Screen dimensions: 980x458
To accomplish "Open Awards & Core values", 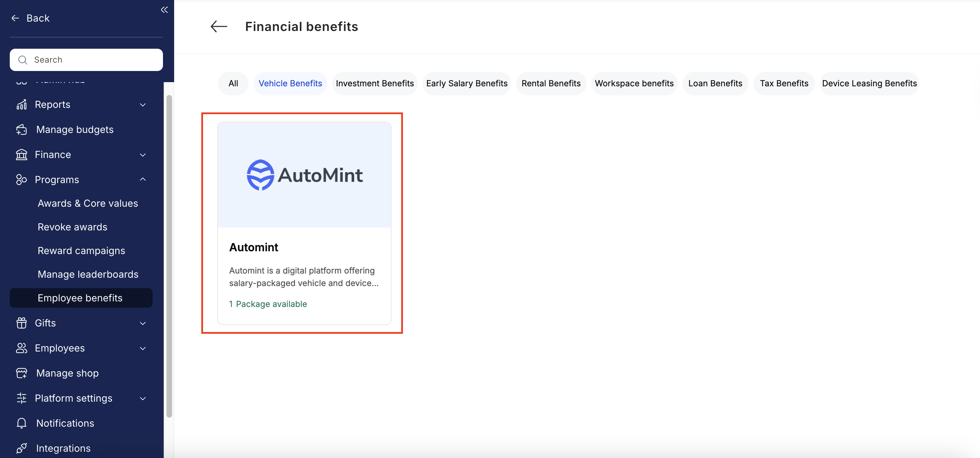I will (88, 203).
